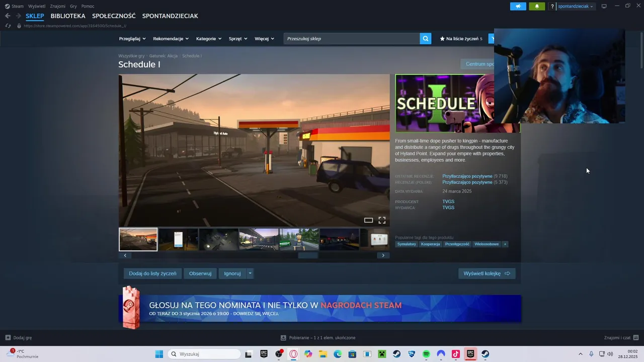Screen dimensions: 644x362
Task: Click the search magnifier button
Action: pyautogui.click(x=426, y=39)
